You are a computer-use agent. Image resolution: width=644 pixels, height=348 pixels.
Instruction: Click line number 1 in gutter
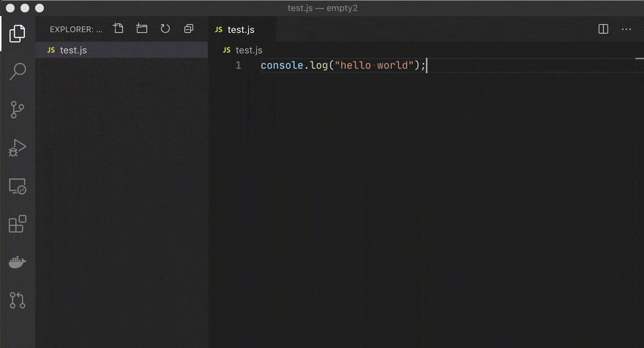click(238, 66)
